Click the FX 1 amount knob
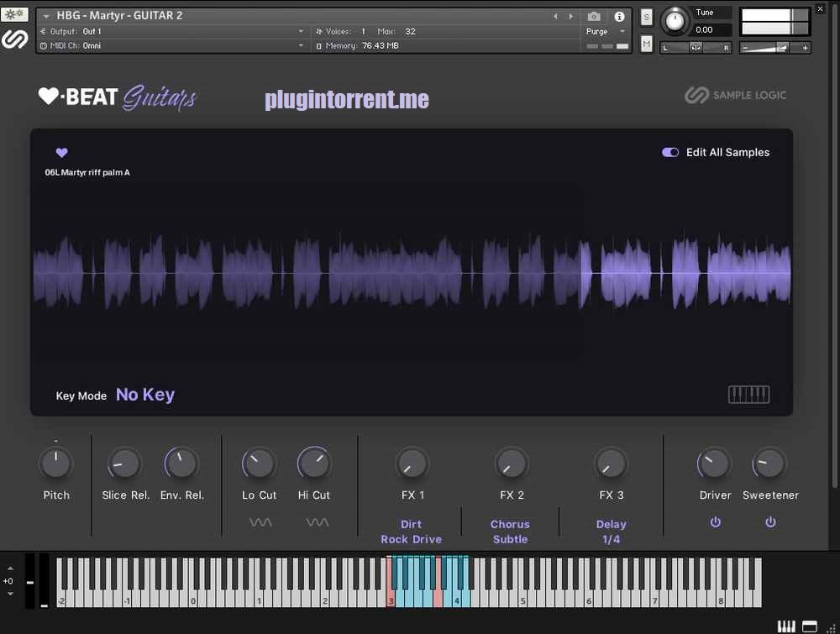Image resolution: width=840 pixels, height=634 pixels. click(412, 464)
